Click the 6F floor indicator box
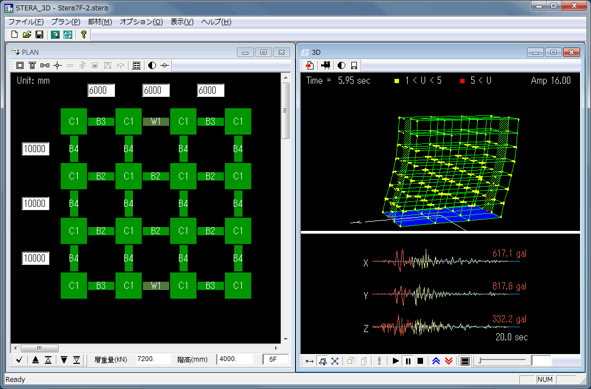This screenshot has width=591, height=389. pyautogui.click(x=276, y=359)
